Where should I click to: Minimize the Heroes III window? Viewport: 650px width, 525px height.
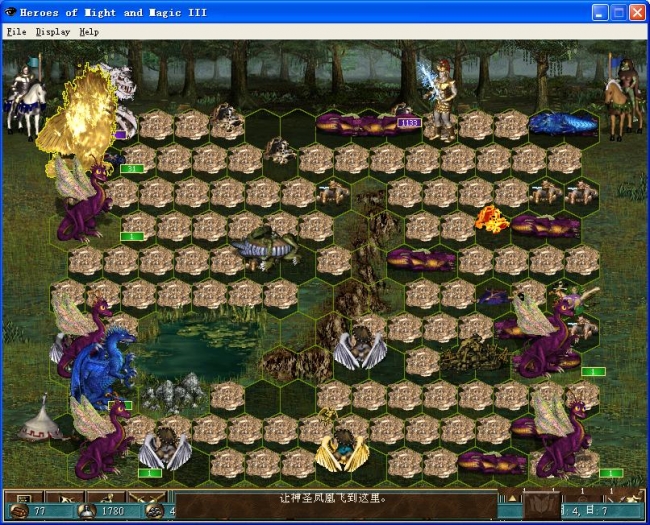click(x=599, y=12)
